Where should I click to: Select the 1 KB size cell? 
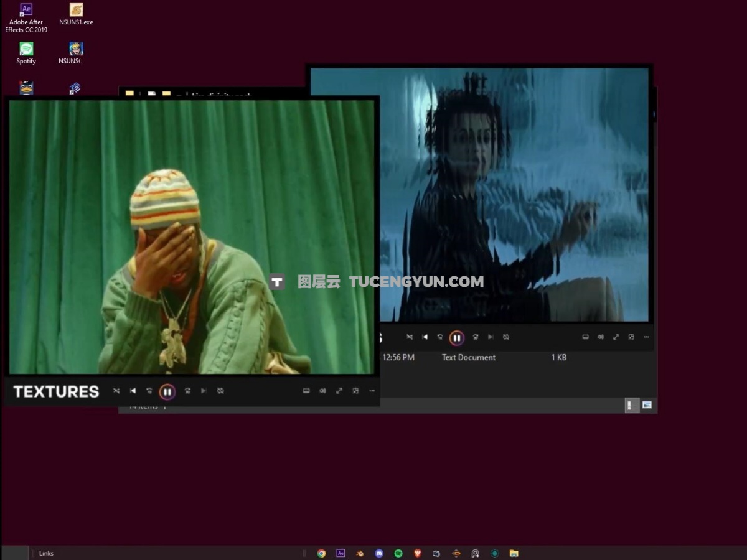[x=558, y=357]
